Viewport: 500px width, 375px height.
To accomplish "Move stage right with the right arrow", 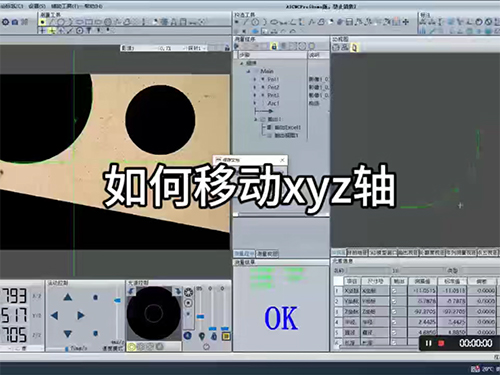I will click(81, 315).
